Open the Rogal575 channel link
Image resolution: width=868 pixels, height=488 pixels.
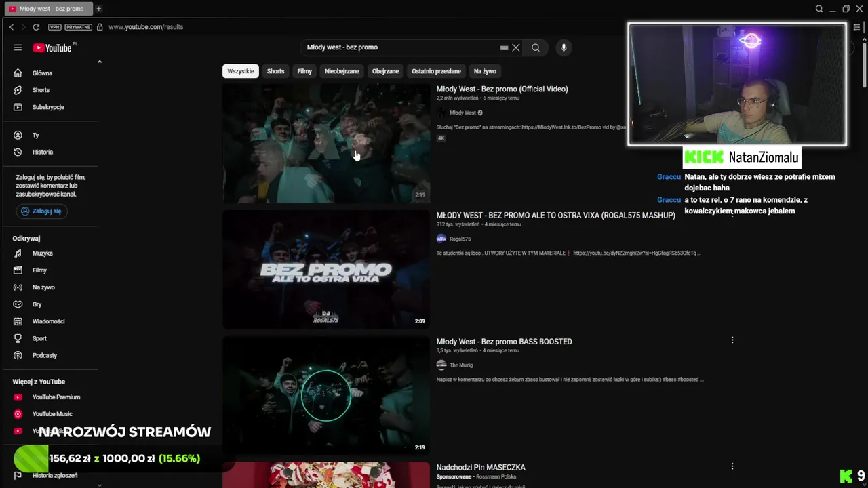[460, 239]
